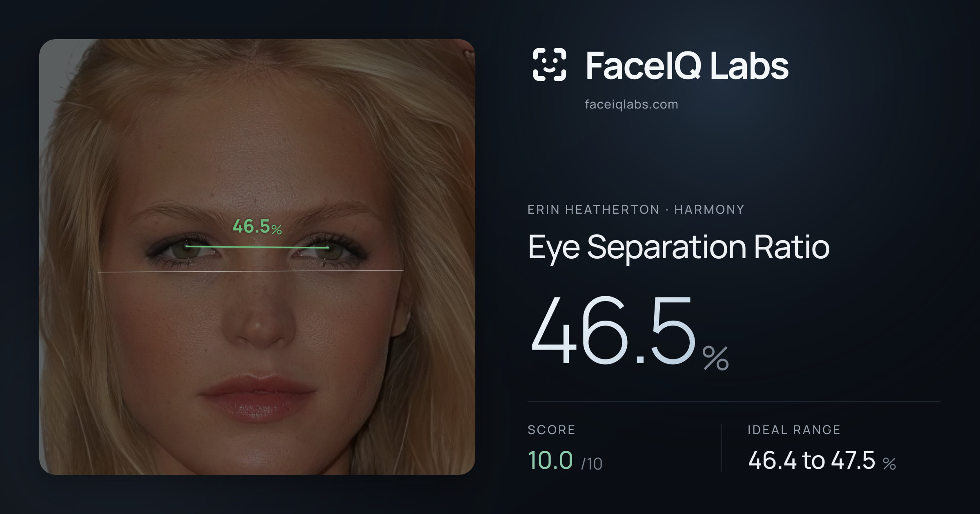
Task: Click the ERIN HEATHERTON · HARMONY label
Action: click(x=636, y=209)
